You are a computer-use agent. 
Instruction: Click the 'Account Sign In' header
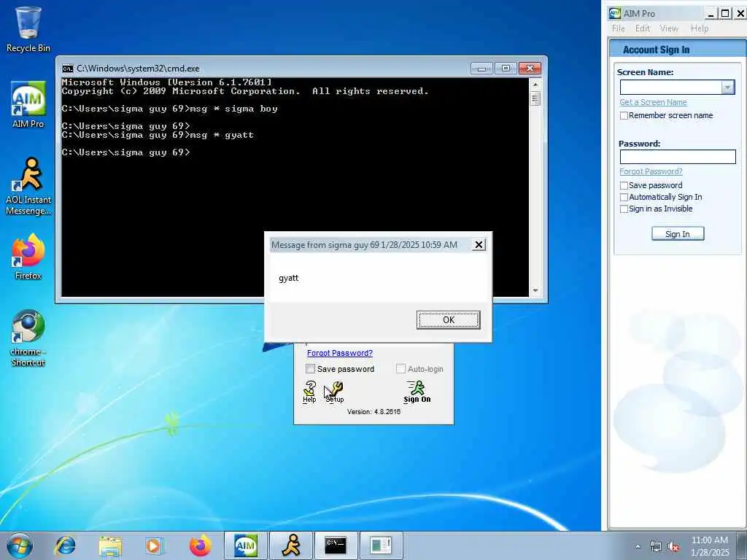pyautogui.click(x=656, y=50)
